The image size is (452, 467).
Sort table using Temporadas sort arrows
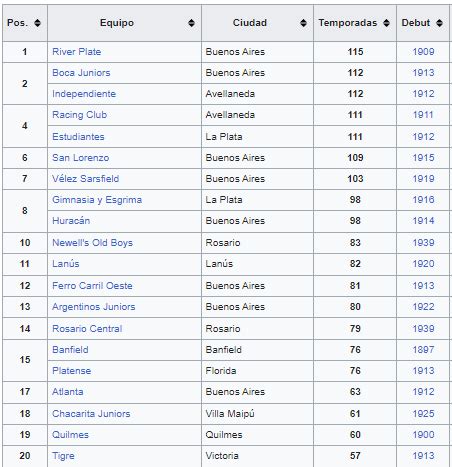386,23
